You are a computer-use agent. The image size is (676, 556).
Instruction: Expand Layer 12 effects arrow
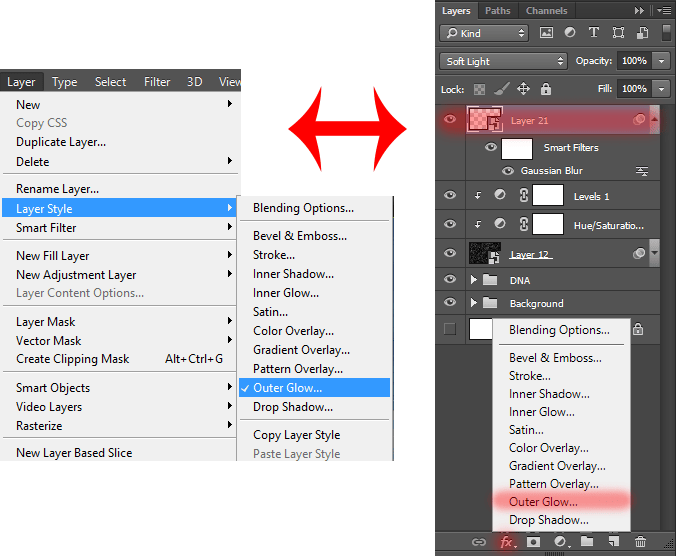click(654, 253)
